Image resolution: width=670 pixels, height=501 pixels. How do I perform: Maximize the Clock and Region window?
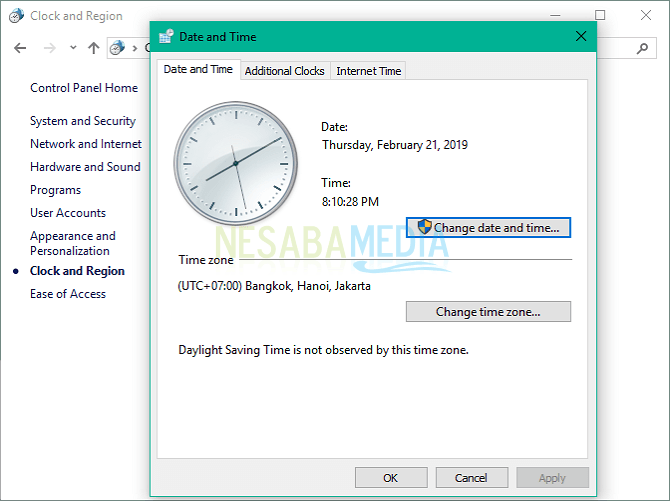coord(600,15)
